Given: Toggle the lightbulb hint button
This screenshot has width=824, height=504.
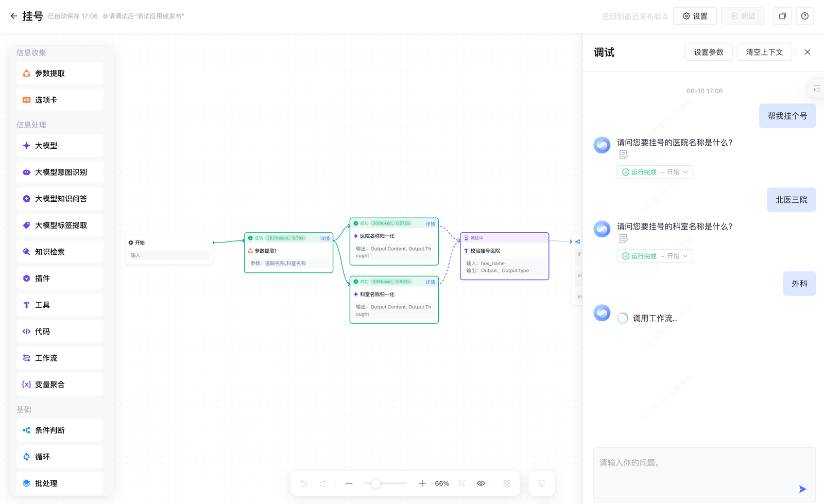Looking at the screenshot, I should [x=542, y=483].
